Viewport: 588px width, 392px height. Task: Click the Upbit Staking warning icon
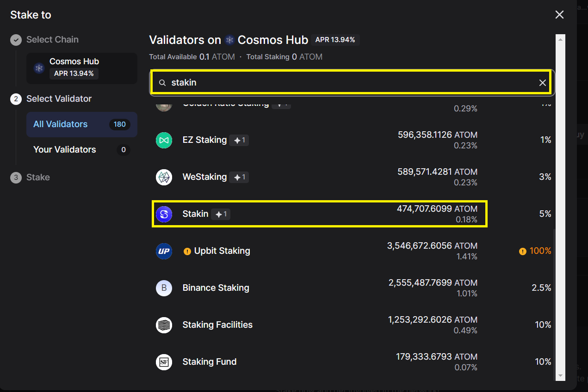pyautogui.click(x=187, y=251)
